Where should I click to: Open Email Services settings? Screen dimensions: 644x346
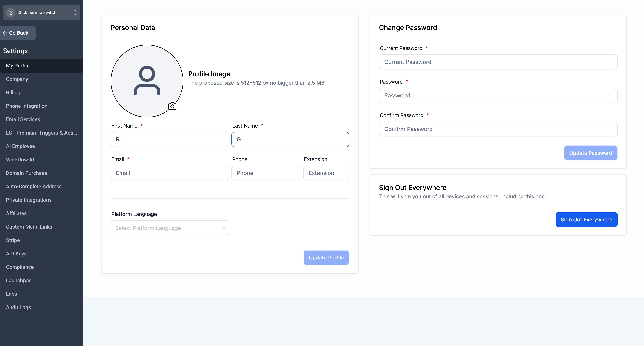pos(23,119)
